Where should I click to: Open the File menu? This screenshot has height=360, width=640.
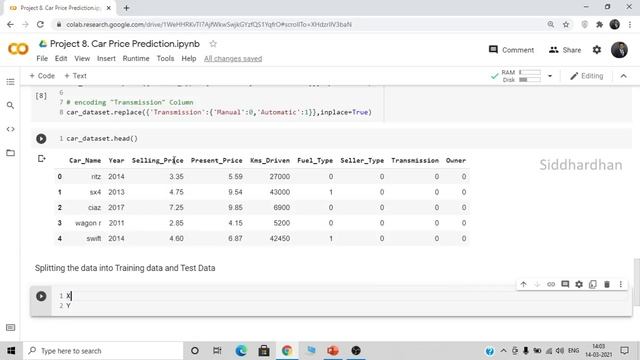[x=42, y=58]
